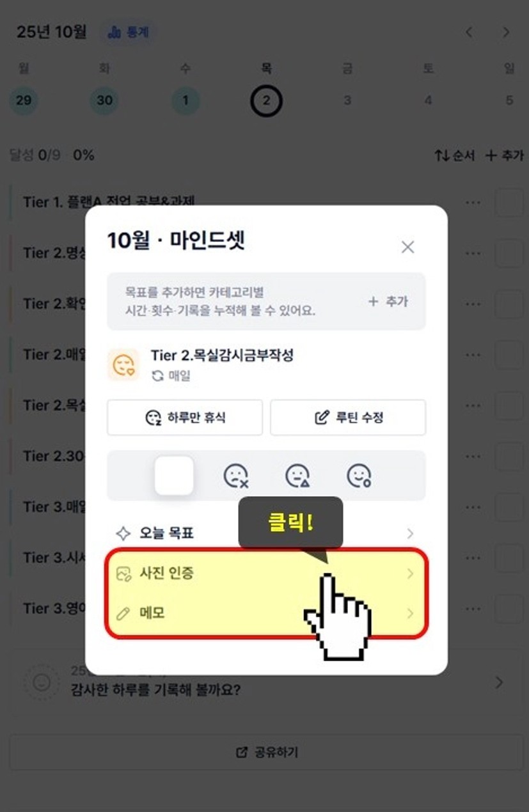
Task: Click the 하루만 휴식 button
Action: (x=185, y=418)
